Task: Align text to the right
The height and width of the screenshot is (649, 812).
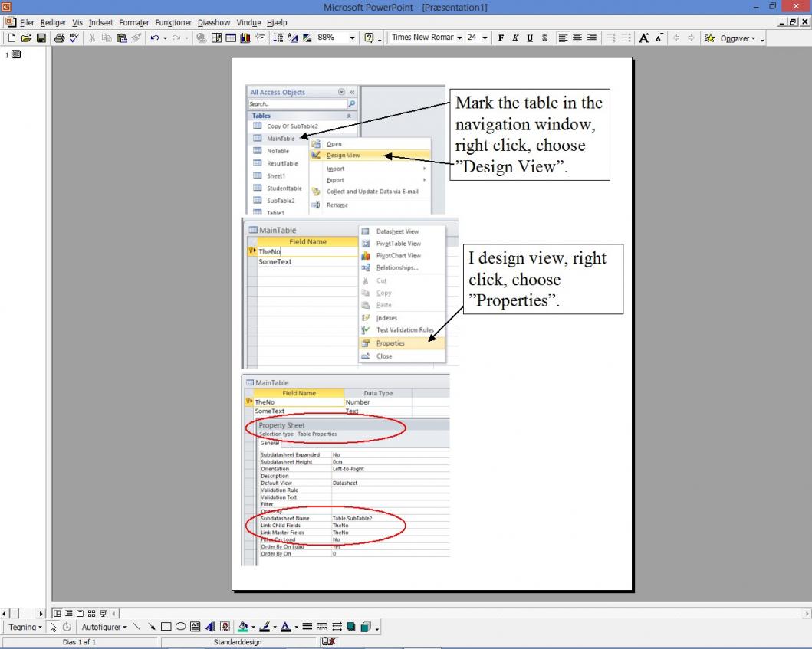Action: pyautogui.click(x=591, y=38)
